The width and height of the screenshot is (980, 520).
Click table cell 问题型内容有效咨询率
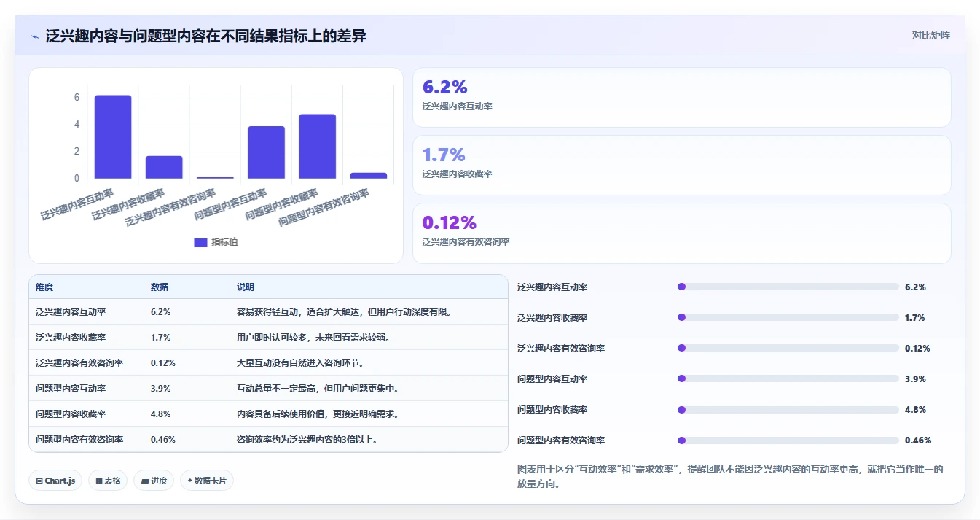79,440
